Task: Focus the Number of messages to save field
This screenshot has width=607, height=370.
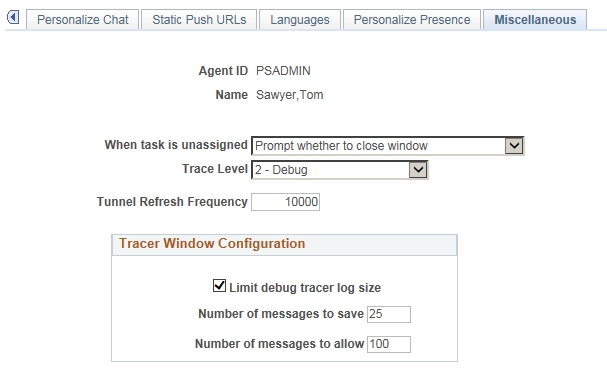Action: 389,314
